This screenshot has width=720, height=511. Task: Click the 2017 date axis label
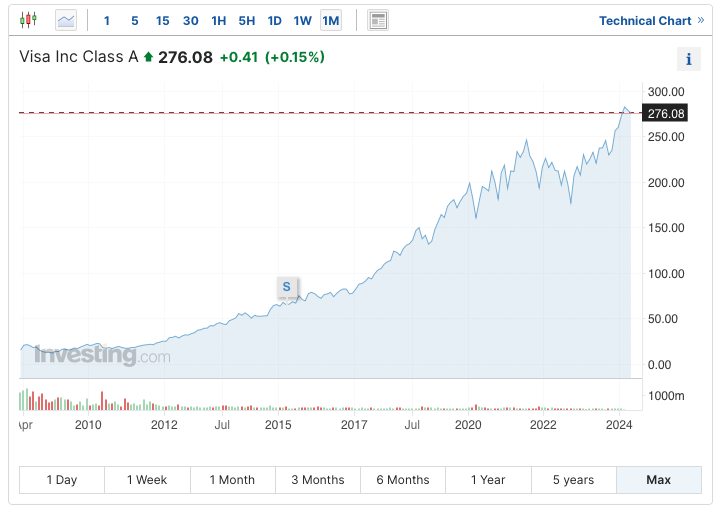[x=354, y=425]
